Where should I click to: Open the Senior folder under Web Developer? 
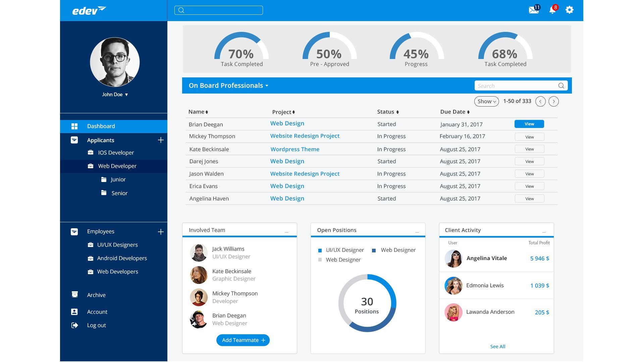point(119,193)
